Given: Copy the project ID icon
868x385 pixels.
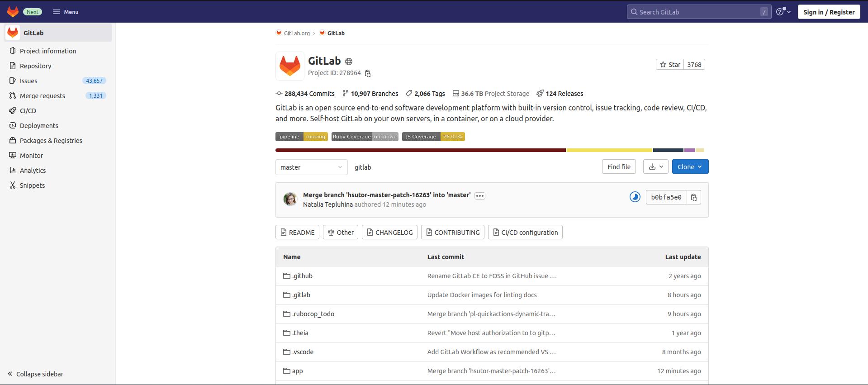Looking at the screenshot, I should 368,73.
